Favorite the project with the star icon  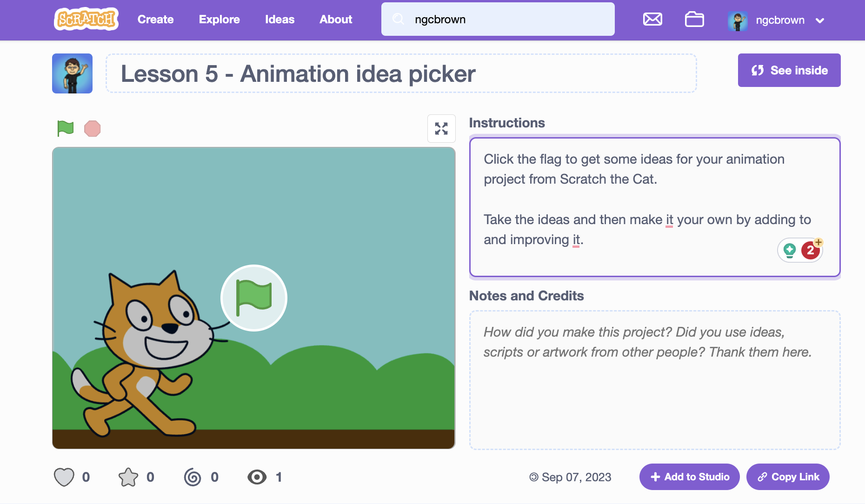(128, 477)
